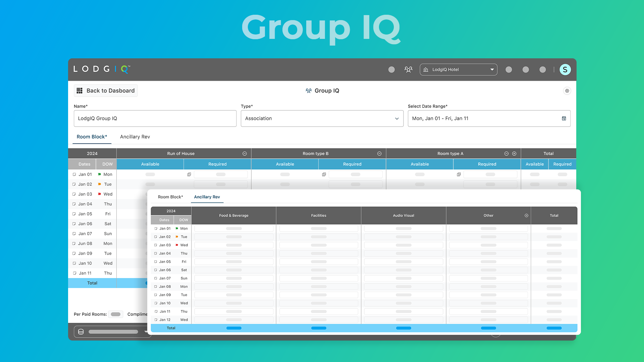The image size is (644, 362).
Task: Open the S user avatar
Action: pos(565,69)
